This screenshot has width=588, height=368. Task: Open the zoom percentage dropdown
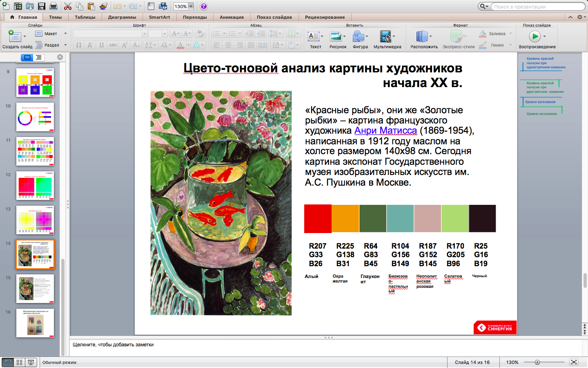[191, 7]
